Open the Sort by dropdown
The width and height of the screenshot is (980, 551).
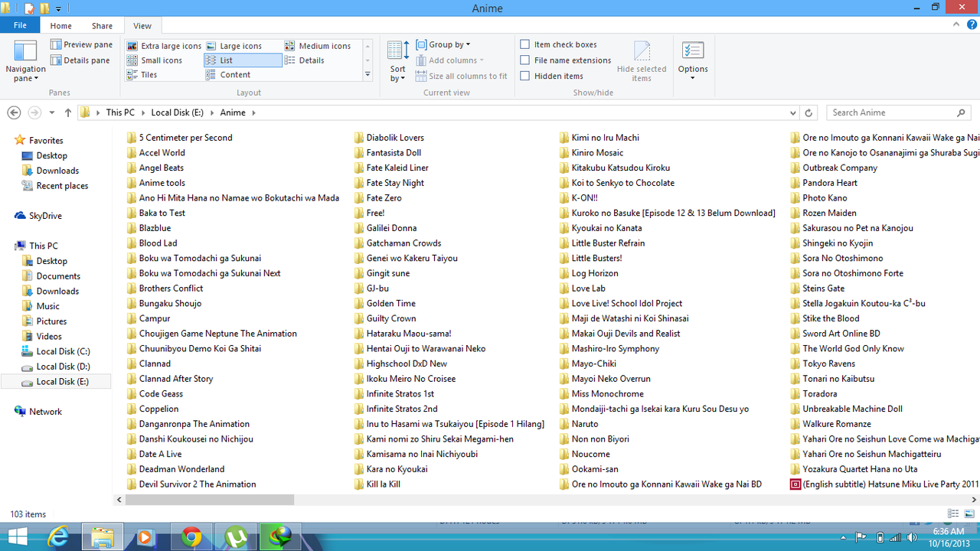point(398,61)
